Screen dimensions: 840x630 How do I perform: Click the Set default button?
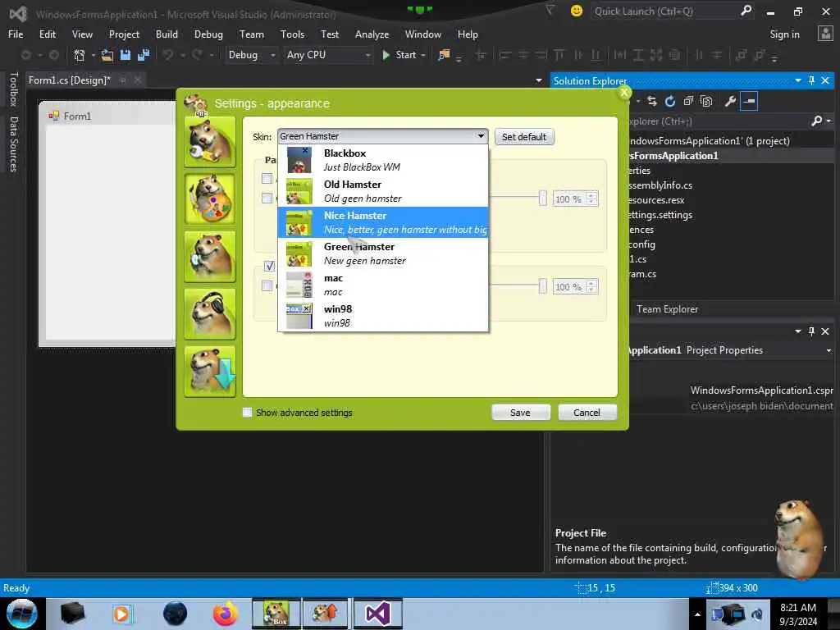[x=524, y=137]
